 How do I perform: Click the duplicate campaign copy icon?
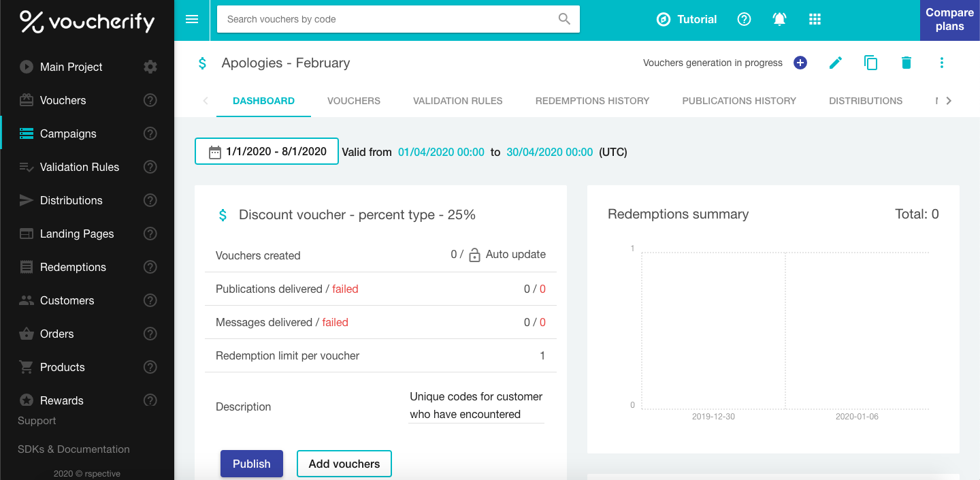[871, 63]
